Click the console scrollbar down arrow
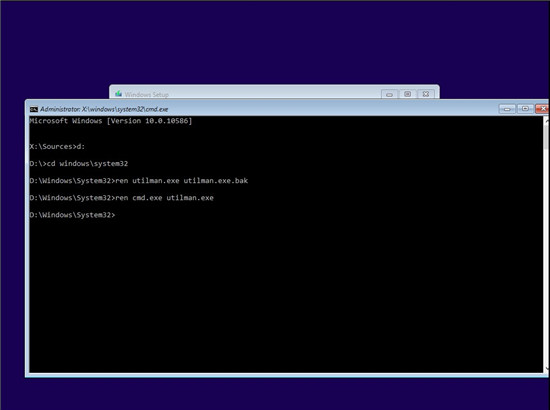This screenshot has width=550, height=410. point(546,368)
